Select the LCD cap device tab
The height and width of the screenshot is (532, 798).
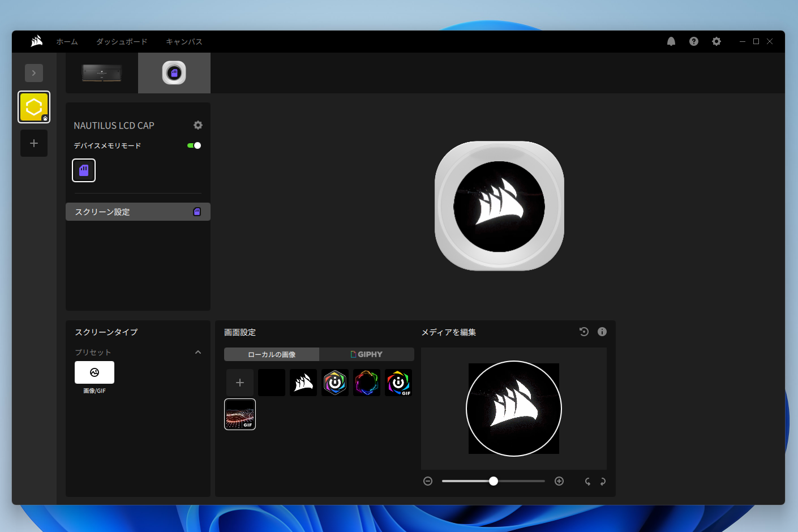[x=174, y=73]
